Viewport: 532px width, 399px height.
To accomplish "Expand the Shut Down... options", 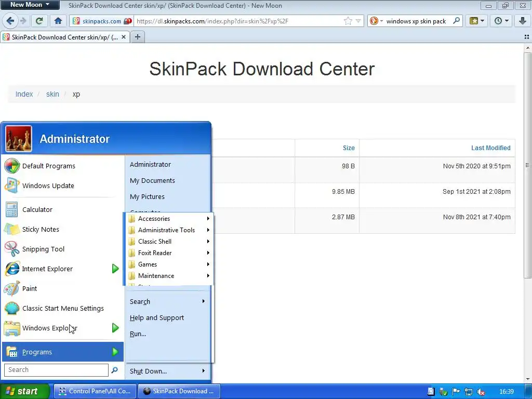I will click(168, 371).
